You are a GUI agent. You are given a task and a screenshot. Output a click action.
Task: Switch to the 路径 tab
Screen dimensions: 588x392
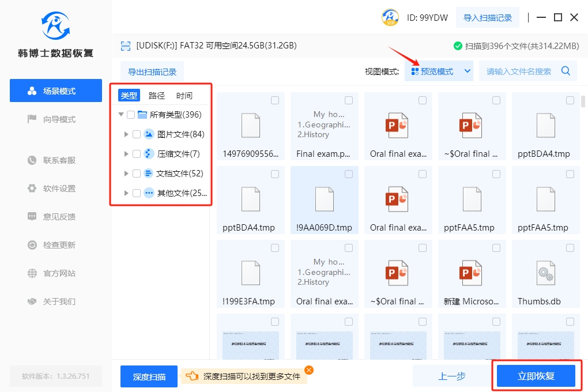[157, 96]
